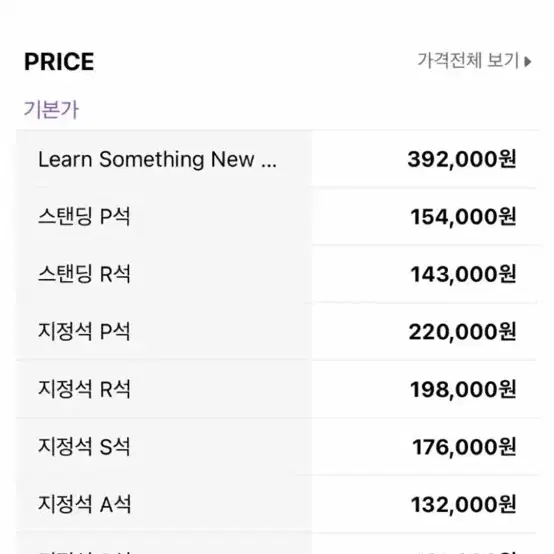Select the 기본가 tab label
554x554 pixels.
[51, 109]
